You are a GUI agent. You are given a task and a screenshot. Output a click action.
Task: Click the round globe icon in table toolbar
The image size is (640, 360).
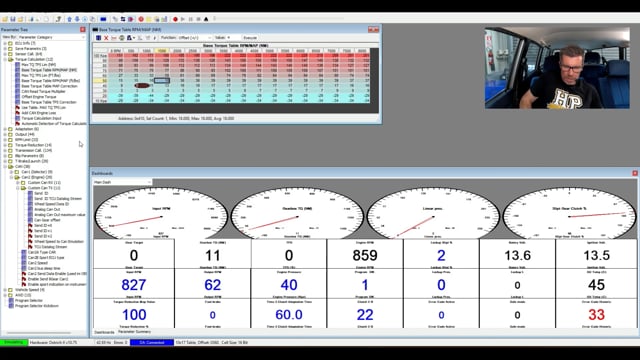pyautogui.click(x=122, y=38)
